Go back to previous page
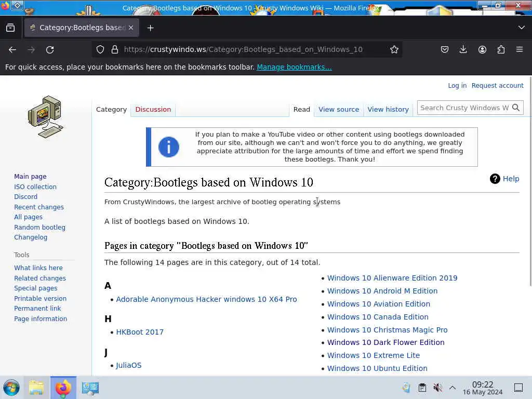The width and height of the screenshot is (532, 399). coord(12,49)
